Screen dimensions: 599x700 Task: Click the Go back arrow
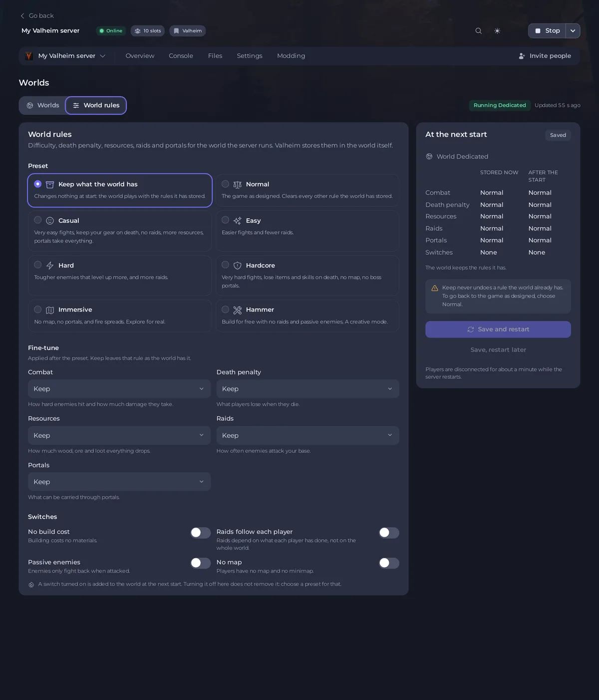click(x=22, y=16)
